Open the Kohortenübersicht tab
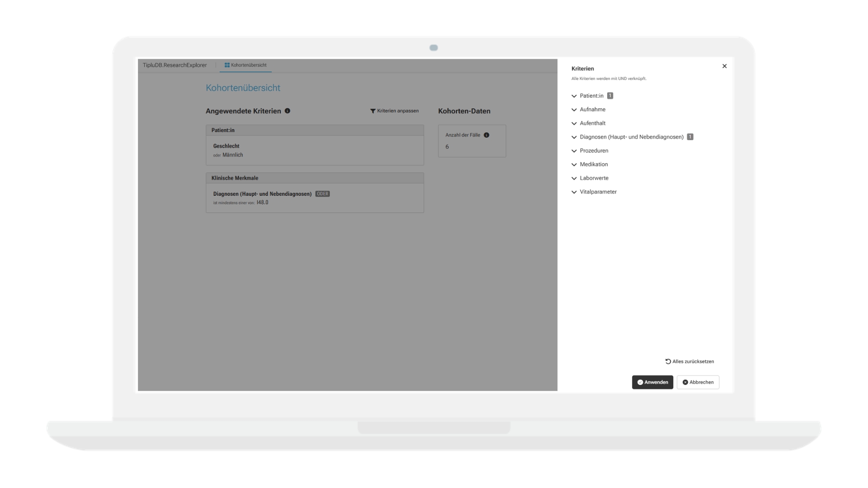Screen dimensions: 868x488 pos(245,65)
